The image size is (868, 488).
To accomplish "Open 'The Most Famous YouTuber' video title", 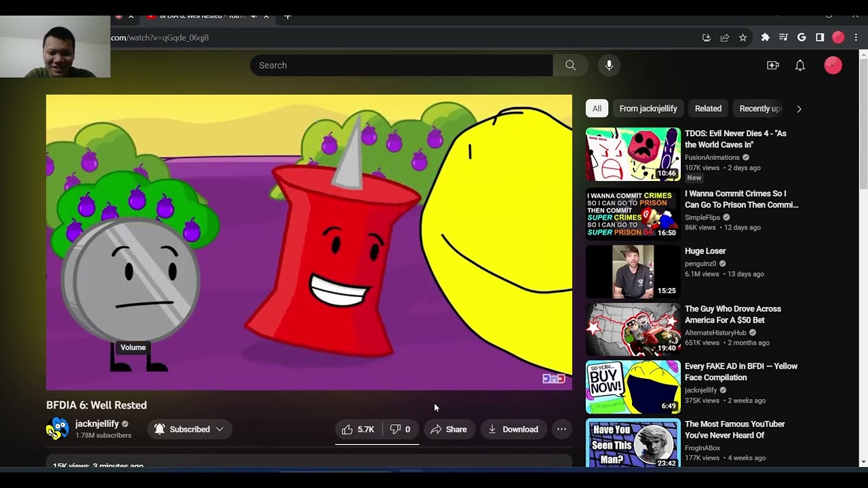I will click(x=735, y=430).
